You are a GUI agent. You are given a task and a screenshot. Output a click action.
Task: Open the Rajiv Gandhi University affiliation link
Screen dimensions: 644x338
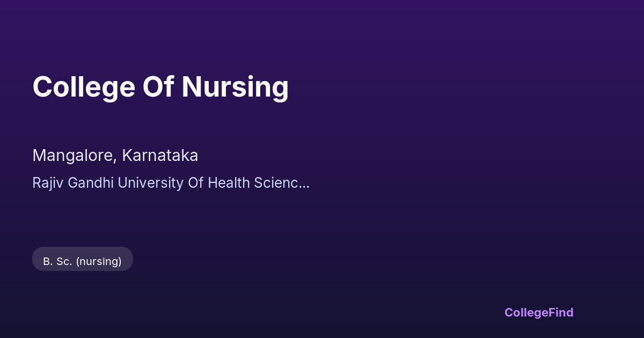click(171, 183)
